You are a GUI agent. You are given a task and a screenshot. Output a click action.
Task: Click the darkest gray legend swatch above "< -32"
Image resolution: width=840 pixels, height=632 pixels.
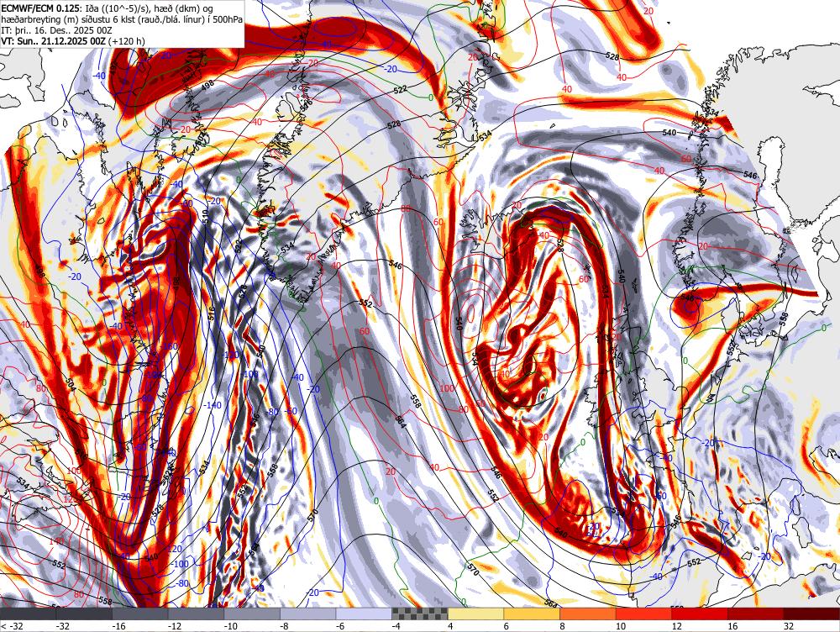[x=28, y=614]
